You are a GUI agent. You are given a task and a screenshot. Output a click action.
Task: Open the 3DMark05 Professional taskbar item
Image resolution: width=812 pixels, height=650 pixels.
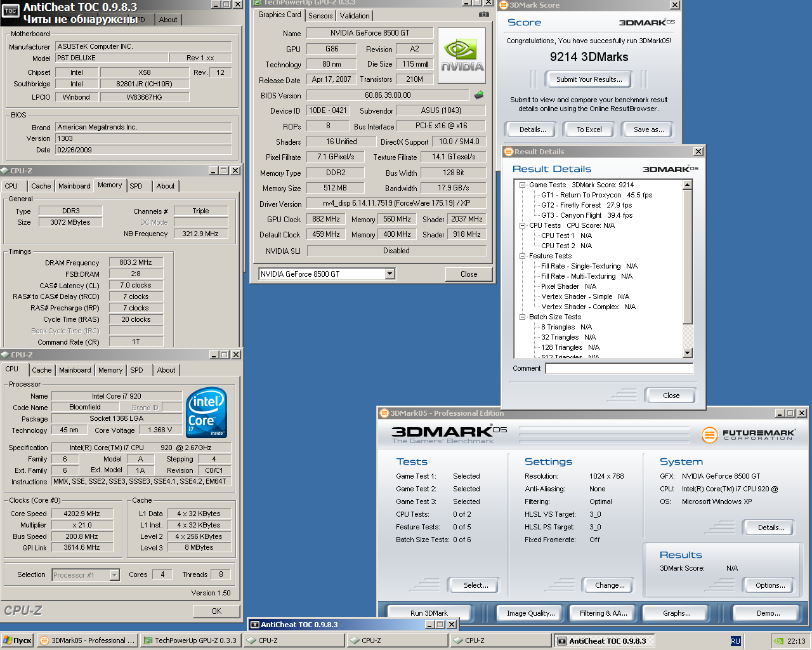pos(87,640)
